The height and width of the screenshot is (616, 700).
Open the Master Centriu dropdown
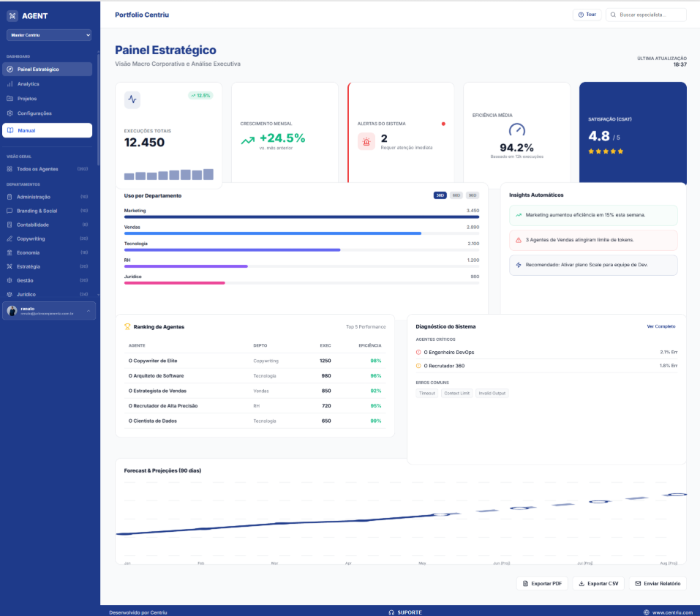click(49, 35)
